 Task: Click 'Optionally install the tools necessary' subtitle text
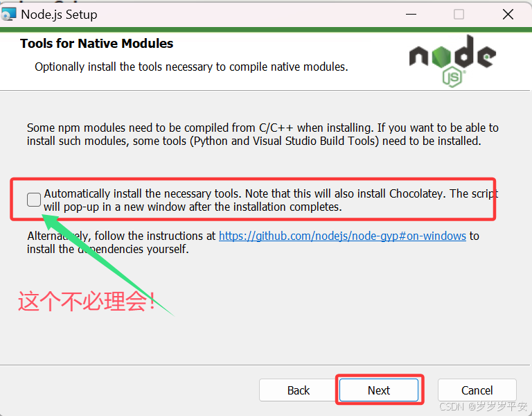tap(191, 67)
